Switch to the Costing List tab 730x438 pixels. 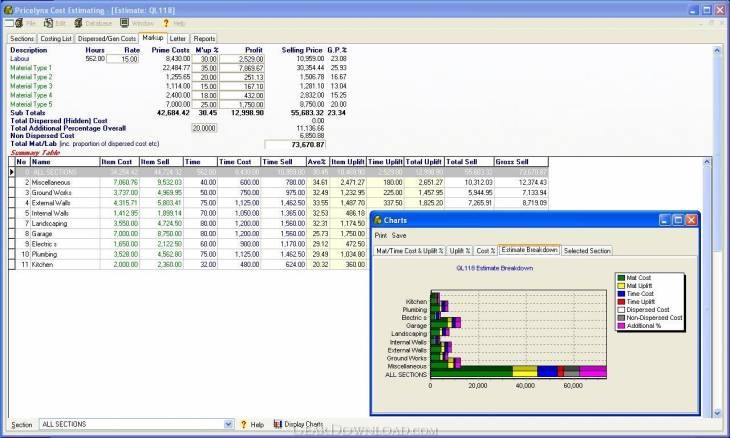click(x=56, y=39)
